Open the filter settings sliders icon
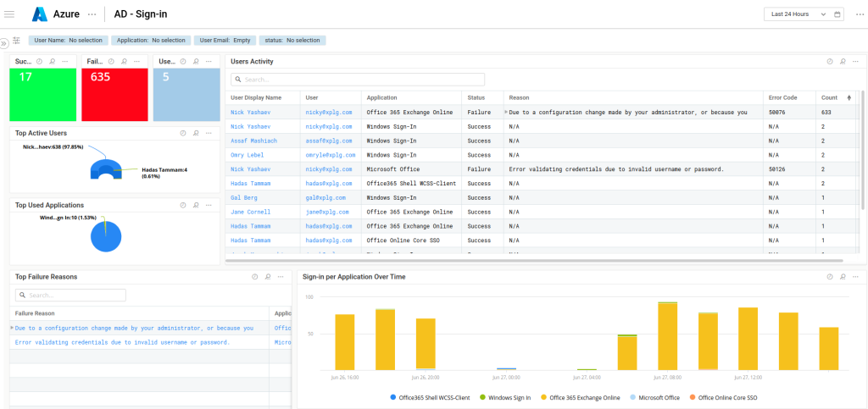This screenshot has width=868, height=409. [17, 41]
